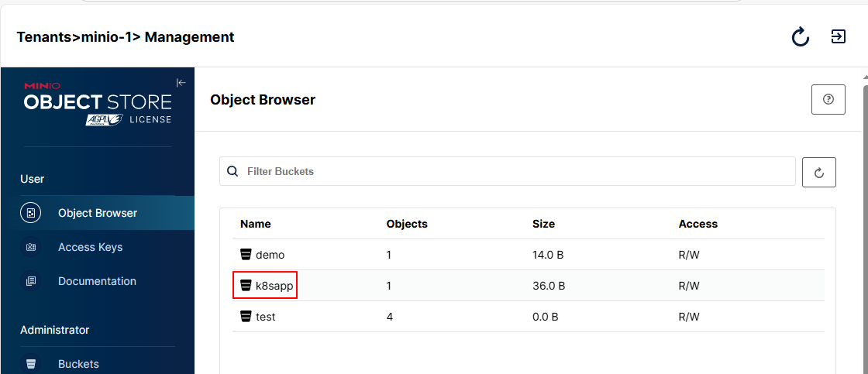Open the demo bucket row
868x374 pixels.
[x=529, y=255]
